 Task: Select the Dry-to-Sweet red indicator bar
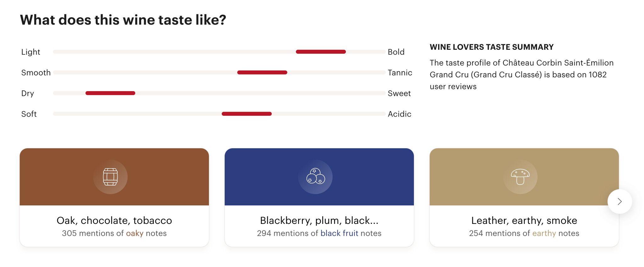pyautogui.click(x=110, y=93)
